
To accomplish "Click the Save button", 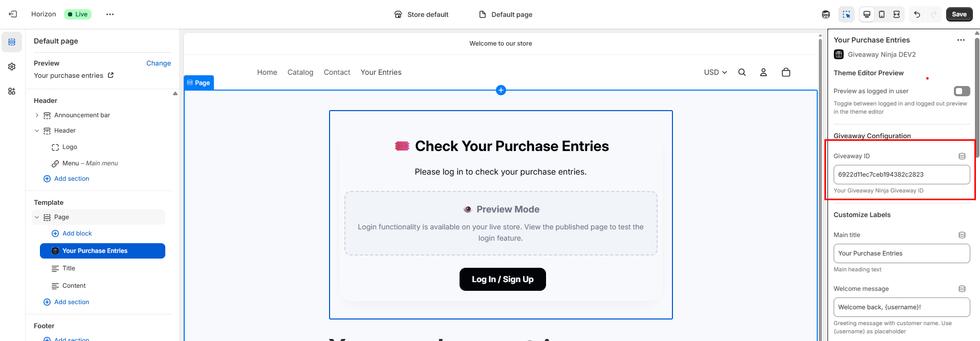I will click(x=959, y=14).
